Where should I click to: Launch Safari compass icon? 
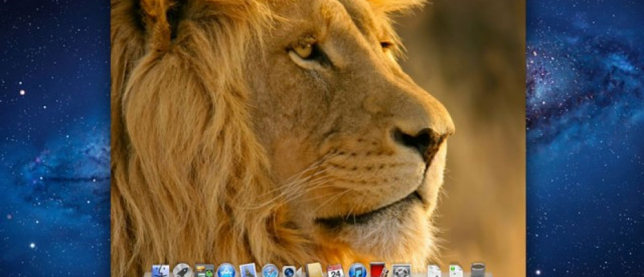pos(270,271)
